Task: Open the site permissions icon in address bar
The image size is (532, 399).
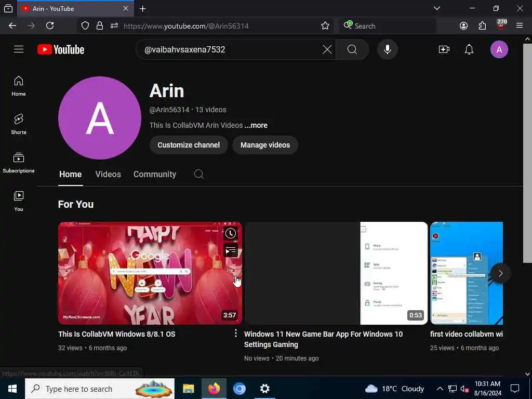Action: point(114,26)
